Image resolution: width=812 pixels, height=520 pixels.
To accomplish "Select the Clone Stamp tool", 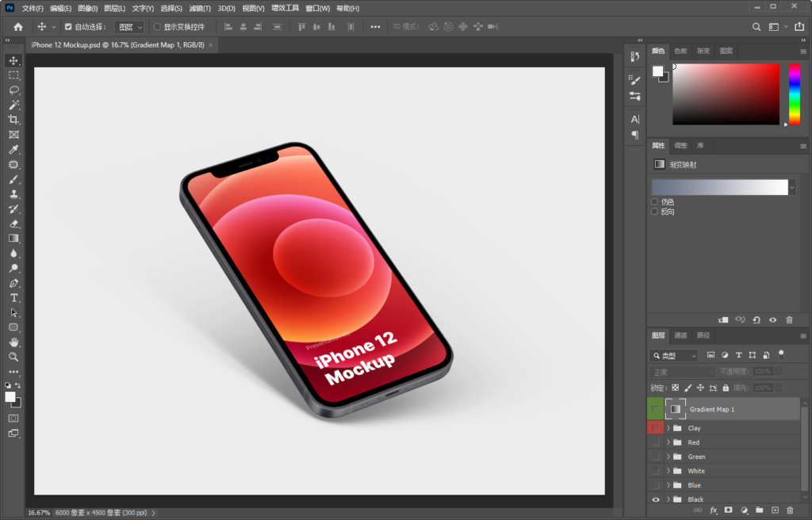I will tap(13, 194).
